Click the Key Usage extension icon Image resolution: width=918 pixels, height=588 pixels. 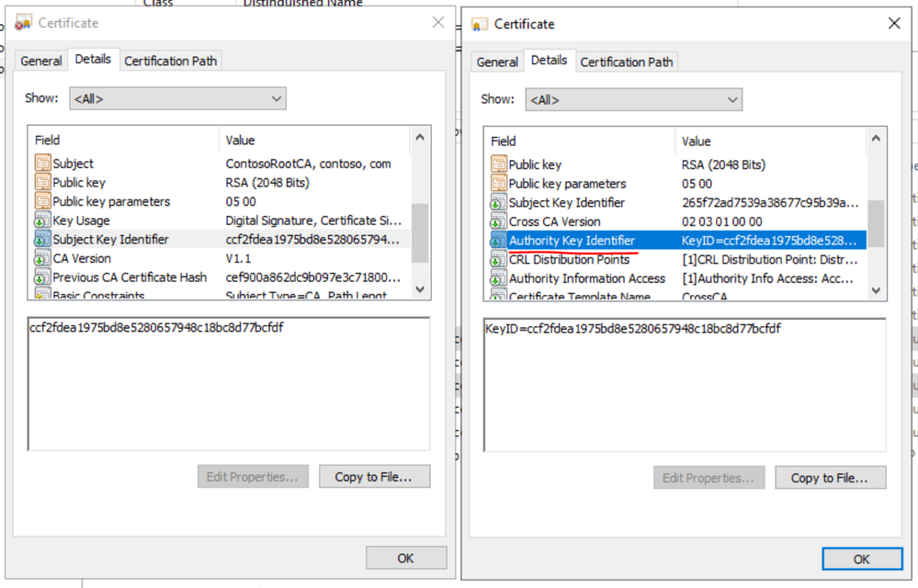[43, 220]
